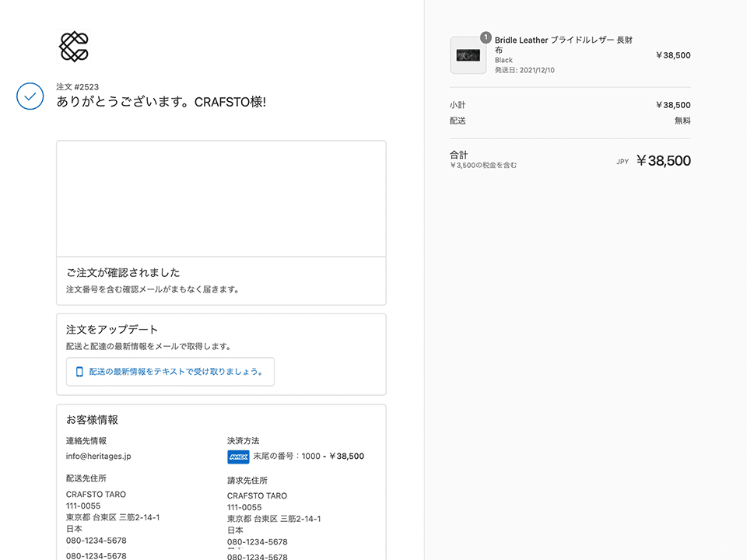Open the Bridle Leather wallet product thumbnail
Screen dimensions: 747x560
[x=468, y=55]
